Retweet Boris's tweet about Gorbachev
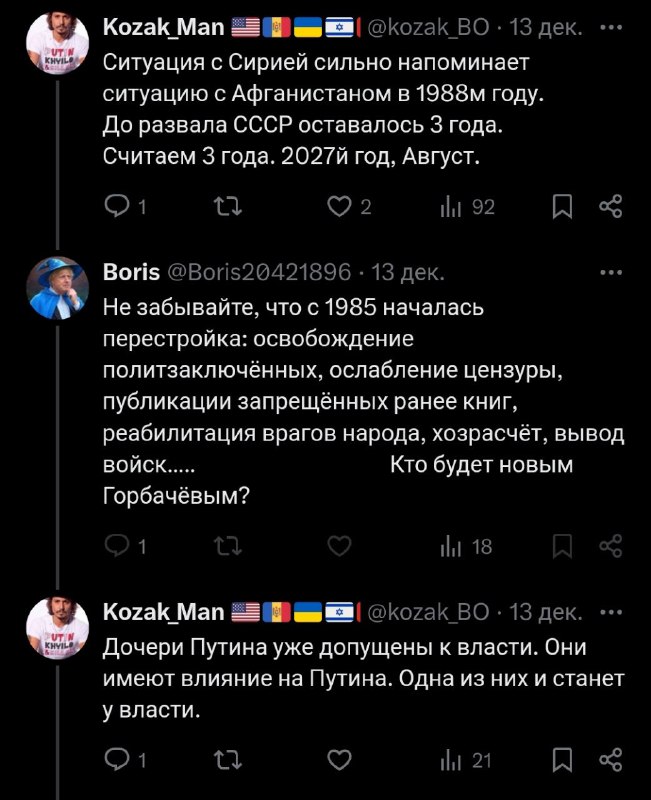The height and width of the screenshot is (800, 651). [x=228, y=546]
